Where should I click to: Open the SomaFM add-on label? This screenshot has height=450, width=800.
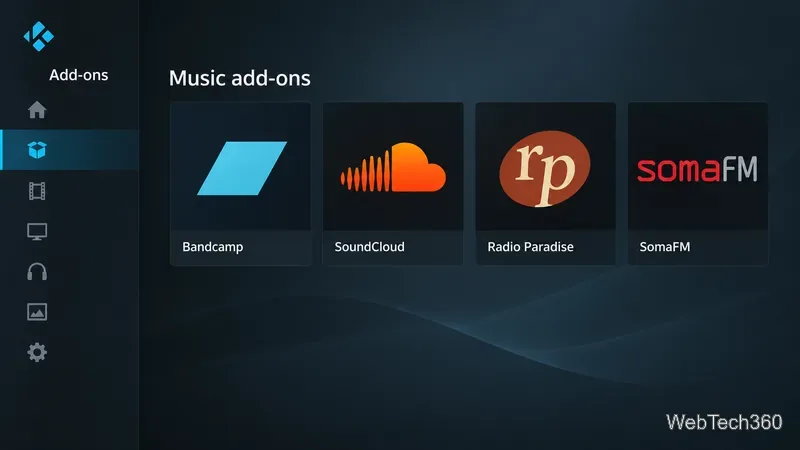pyautogui.click(x=665, y=247)
